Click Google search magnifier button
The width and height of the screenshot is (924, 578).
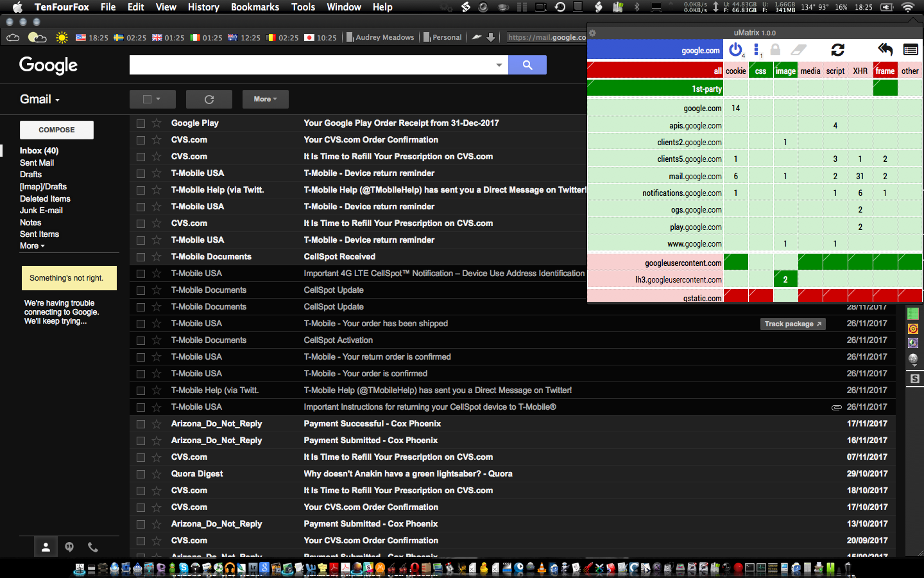click(x=527, y=65)
